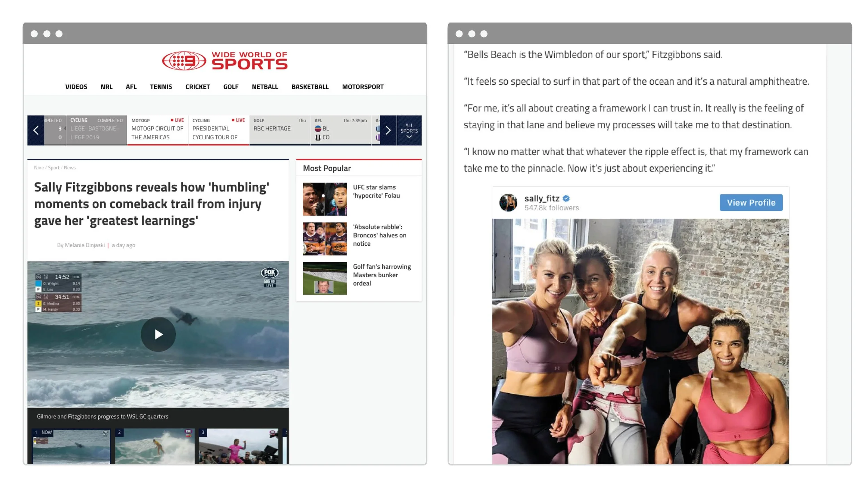Open the Basketball menu item

[310, 87]
